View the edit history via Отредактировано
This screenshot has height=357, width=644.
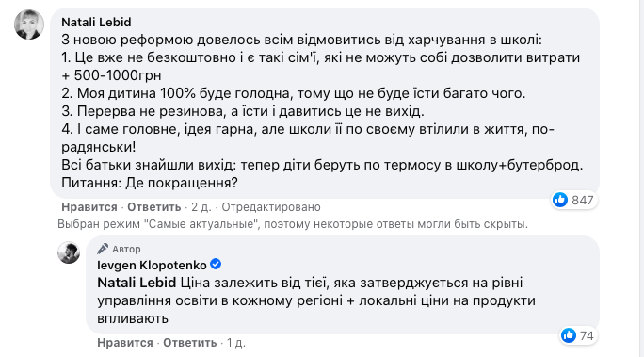pyautogui.click(x=271, y=207)
